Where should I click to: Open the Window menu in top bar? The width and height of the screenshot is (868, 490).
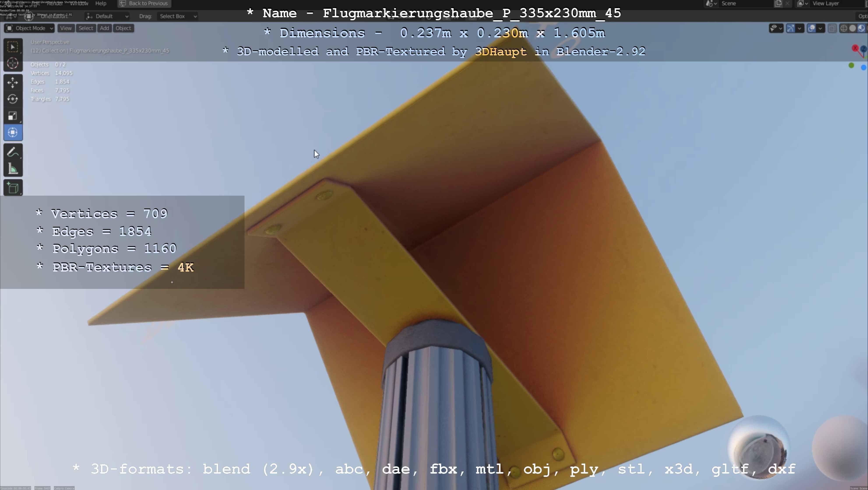(79, 3)
